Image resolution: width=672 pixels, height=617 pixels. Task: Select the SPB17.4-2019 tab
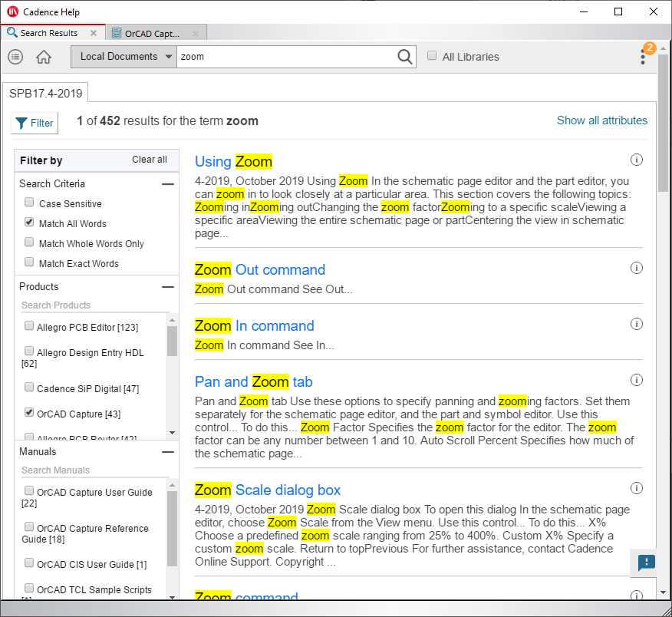pyautogui.click(x=46, y=93)
